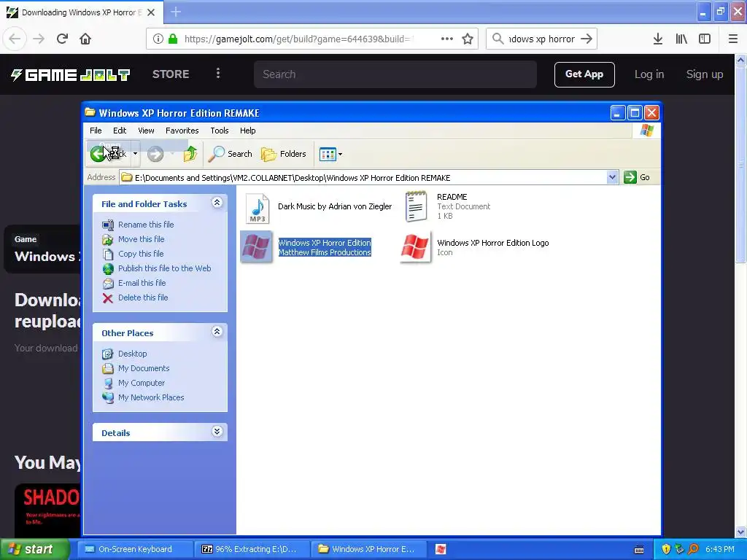Click Firefox scrollbar down arrow
Viewport: 747px width, 560px height.
click(x=740, y=532)
